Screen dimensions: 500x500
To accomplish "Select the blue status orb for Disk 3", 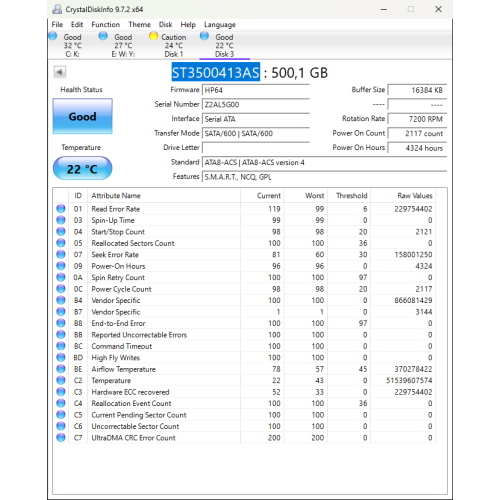I will [204, 36].
